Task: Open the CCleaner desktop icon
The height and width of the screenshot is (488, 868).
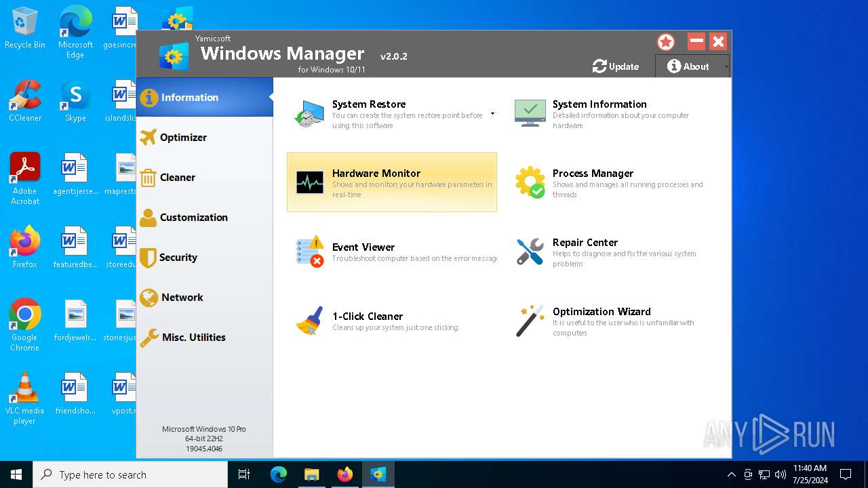Action: (x=25, y=101)
